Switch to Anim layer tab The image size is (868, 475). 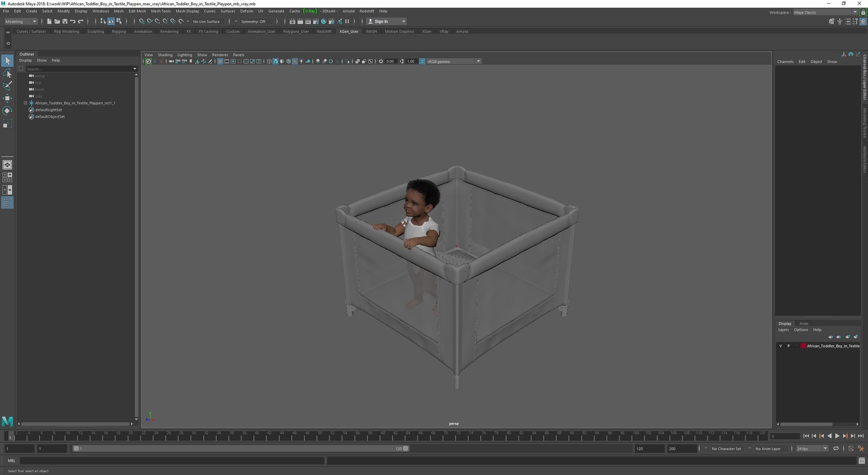(803, 323)
